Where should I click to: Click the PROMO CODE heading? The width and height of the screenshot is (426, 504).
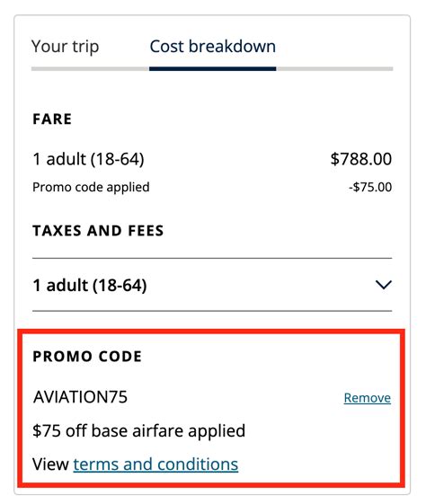point(87,357)
